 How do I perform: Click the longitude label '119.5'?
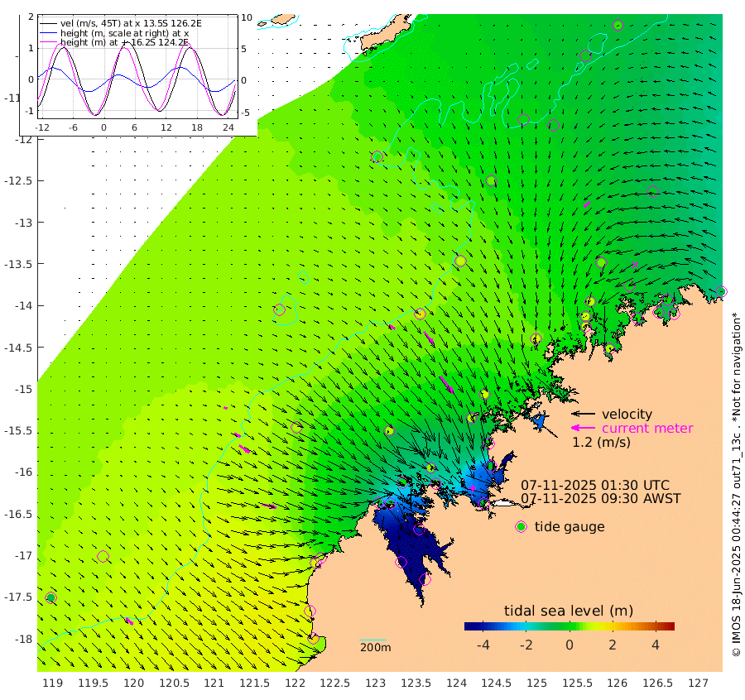click(x=93, y=683)
